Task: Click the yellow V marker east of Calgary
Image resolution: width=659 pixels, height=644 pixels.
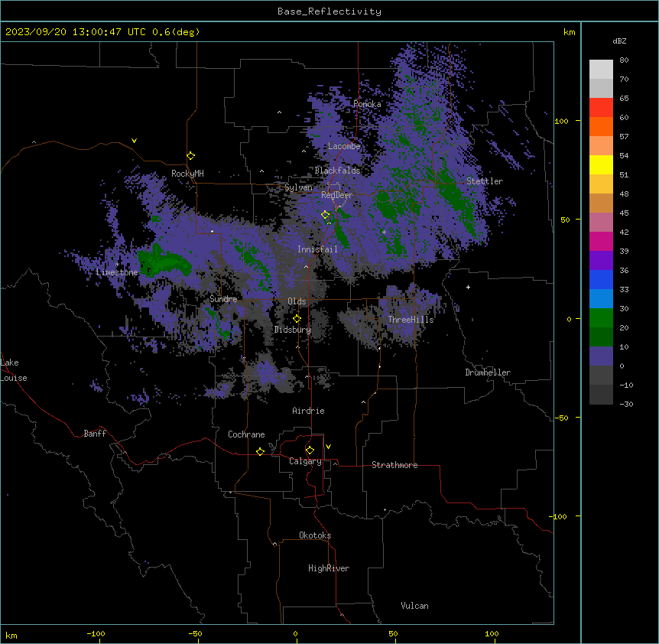Action: click(328, 447)
